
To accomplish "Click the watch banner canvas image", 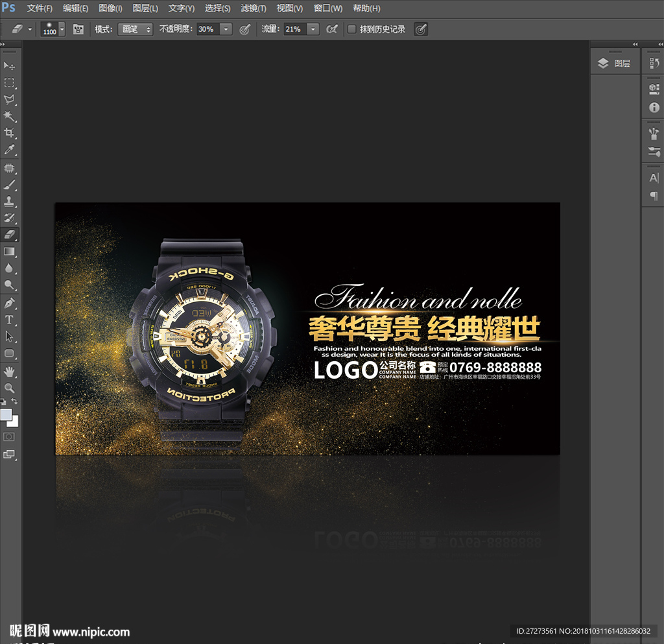I will (307, 329).
